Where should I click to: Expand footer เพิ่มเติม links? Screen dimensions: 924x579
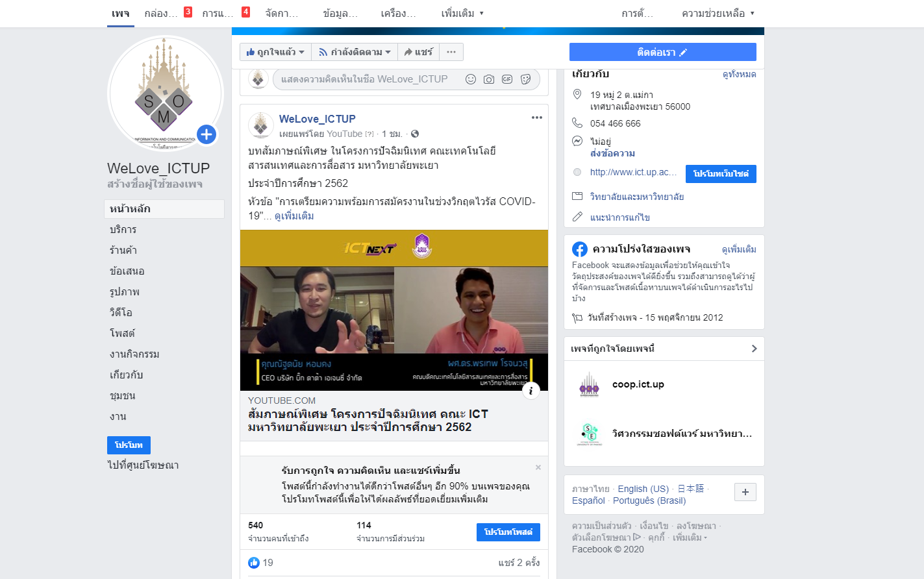coord(690,537)
